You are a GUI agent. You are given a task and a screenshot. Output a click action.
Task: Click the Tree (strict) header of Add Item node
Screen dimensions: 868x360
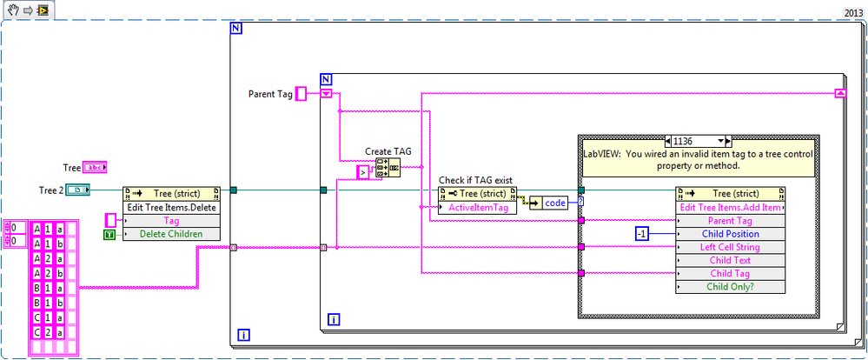tap(730, 194)
